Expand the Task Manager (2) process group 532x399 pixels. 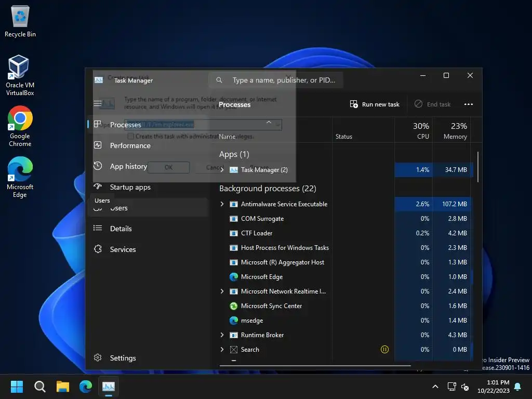click(222, 170)
